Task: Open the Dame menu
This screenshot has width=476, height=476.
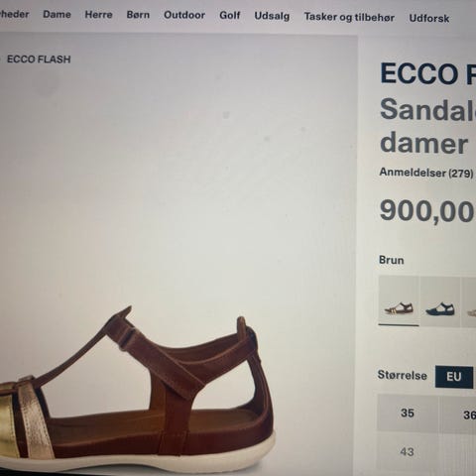Action: pyautogui.click(x=57, y=15)
